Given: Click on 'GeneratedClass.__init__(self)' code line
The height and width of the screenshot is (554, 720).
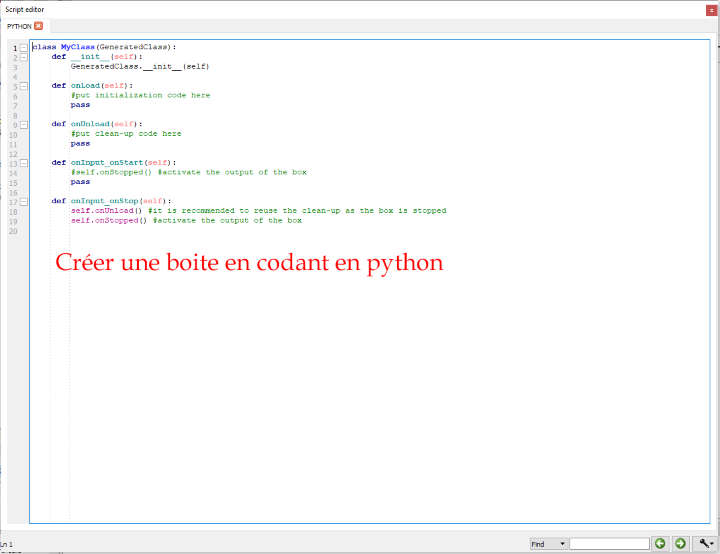Looking at the screenshot, I should (140, 67).
